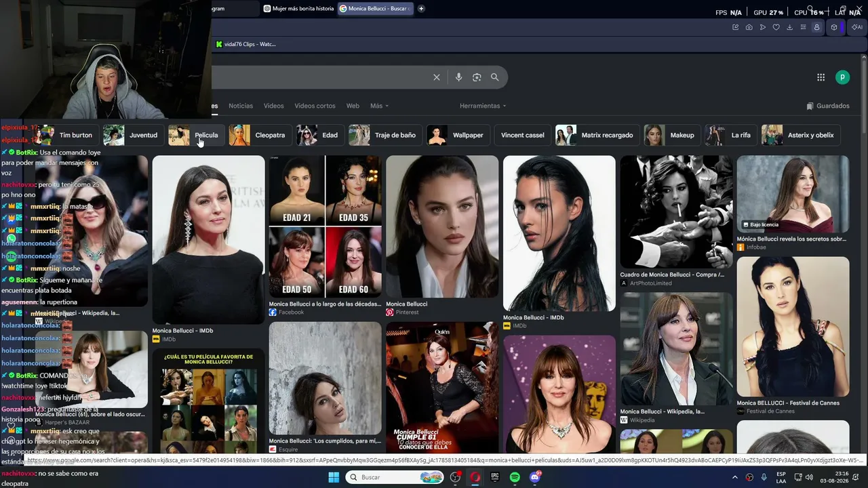Image resolution: width=868 pixels, height=488 pixels.
Task: Expand the Más search filter dropdown
Action: (379, 106)
